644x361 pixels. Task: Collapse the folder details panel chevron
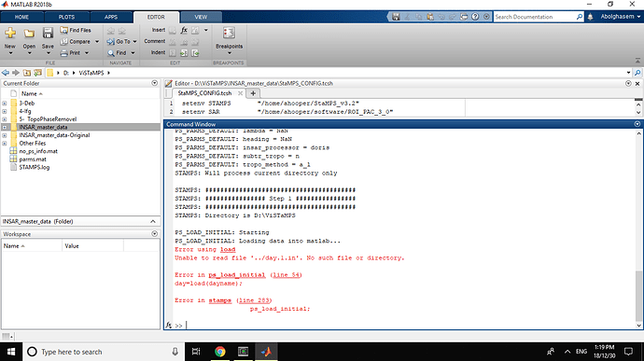[x=153, y=221]
